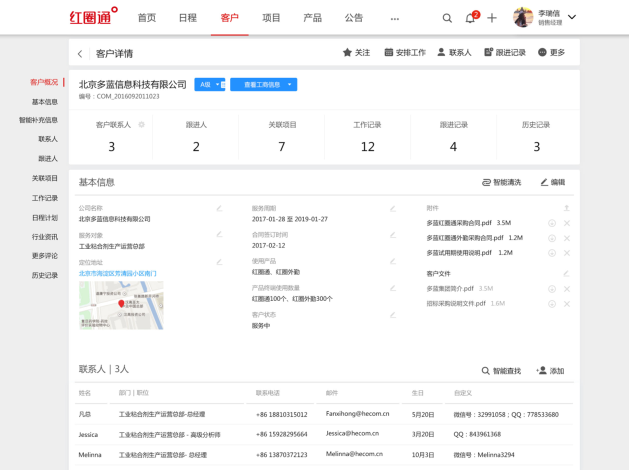Click the plus icon in top bar
The width and height of the screenshot is (629, 470).
click(x=492, y=18)
